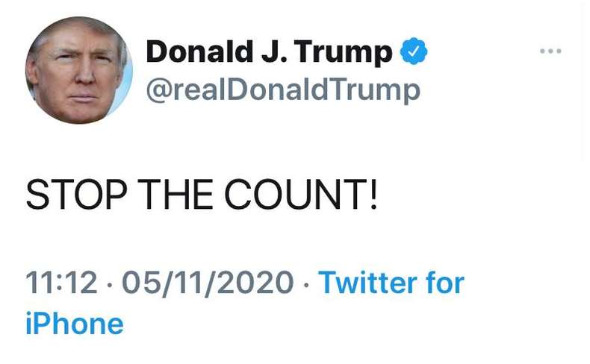Click the blue verified checkmark badge
Screen dimensions: 590x364
tap(414, 52)
